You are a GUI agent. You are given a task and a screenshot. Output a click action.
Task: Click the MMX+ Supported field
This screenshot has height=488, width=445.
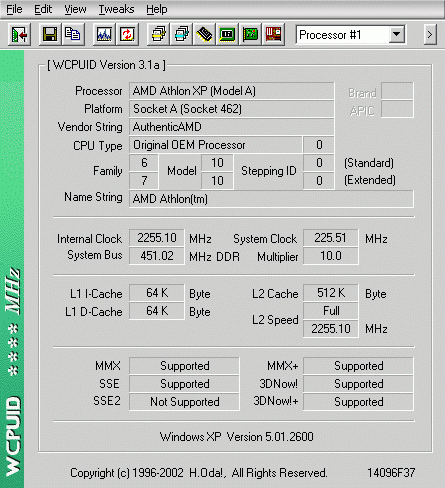[358, 366]
